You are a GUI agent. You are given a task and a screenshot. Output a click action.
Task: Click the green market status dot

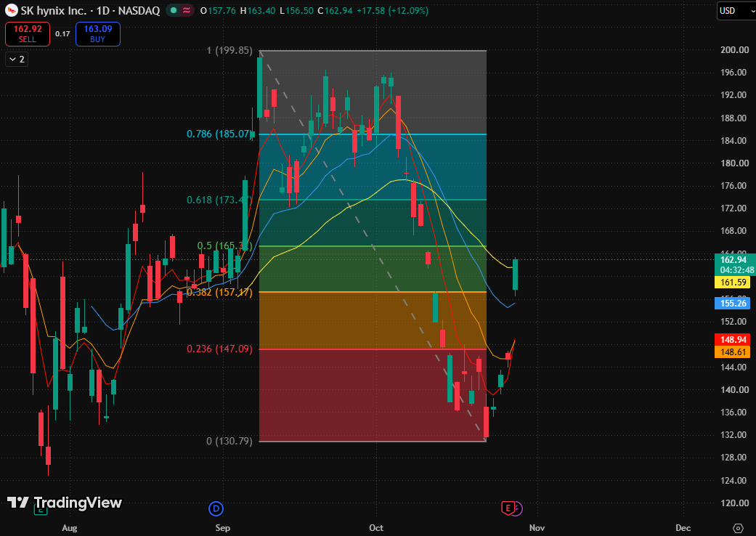click(174, 10)
